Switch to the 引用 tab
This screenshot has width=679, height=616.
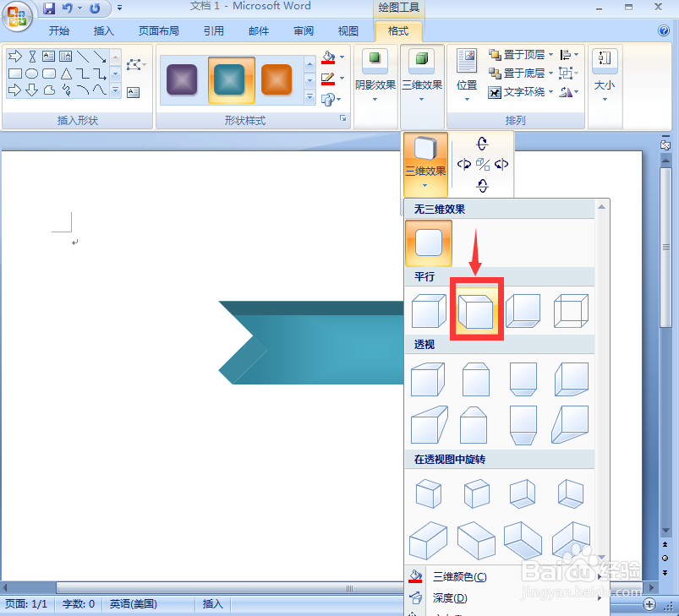pos(214,30)
